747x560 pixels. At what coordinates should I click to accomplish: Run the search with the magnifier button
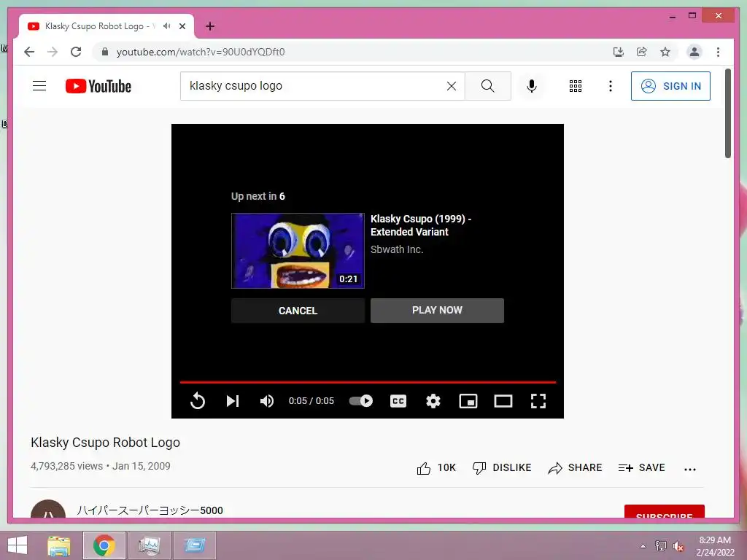click(487, 86)
